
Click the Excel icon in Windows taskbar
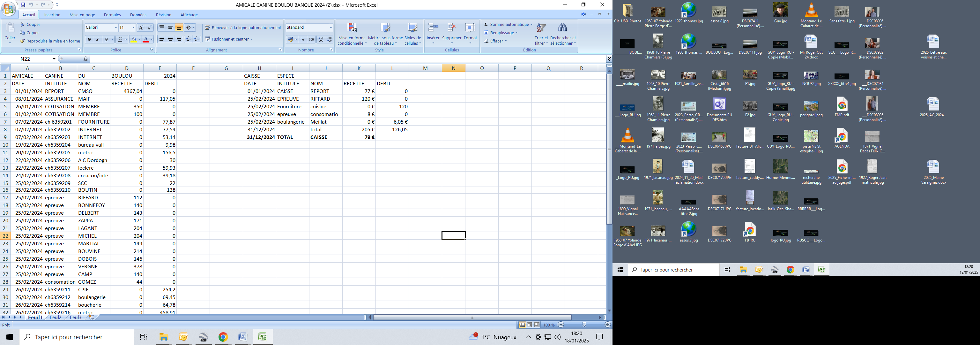point(263,337)
